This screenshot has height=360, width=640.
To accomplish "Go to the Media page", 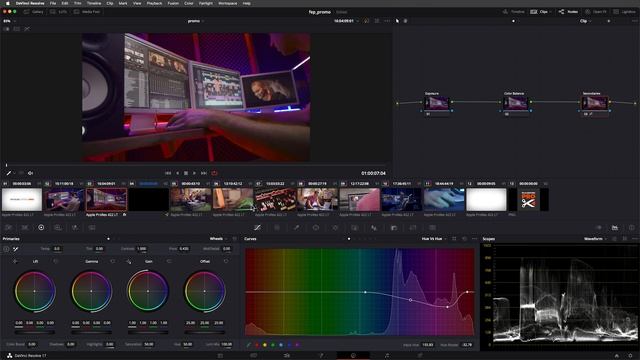I will (220, 356).
